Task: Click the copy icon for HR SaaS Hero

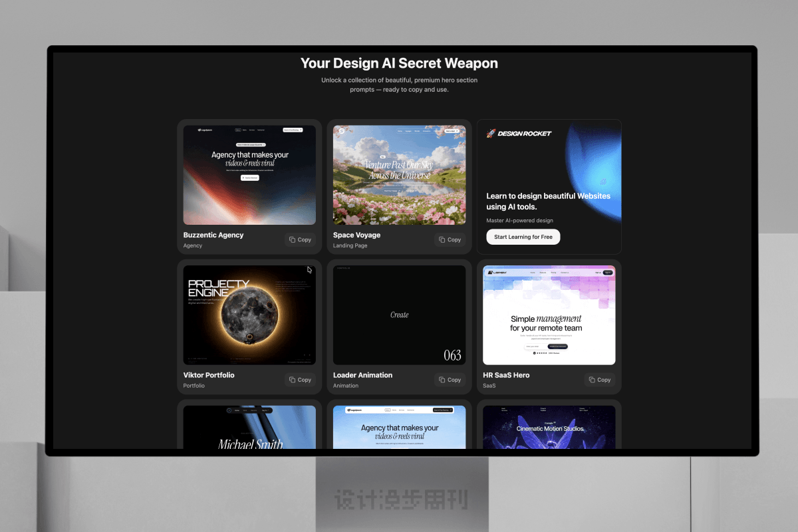Action: tap(592, 380)
